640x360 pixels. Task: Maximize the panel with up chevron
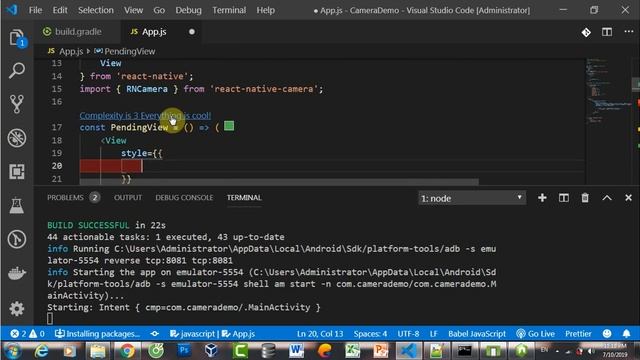607,198
